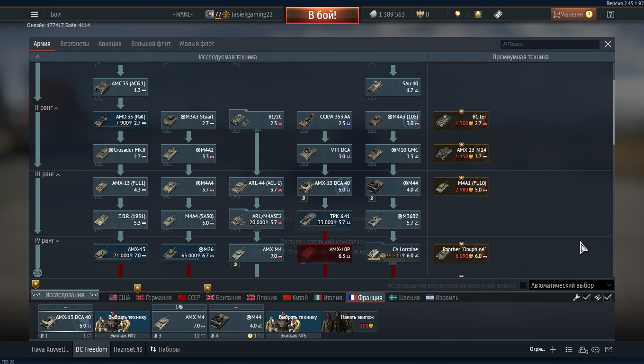Image resolution: width=644 pixels, height=364 pixels.
Task: Open the main hamburger menu
Action: pyautogui.click(x=34, y=14)
